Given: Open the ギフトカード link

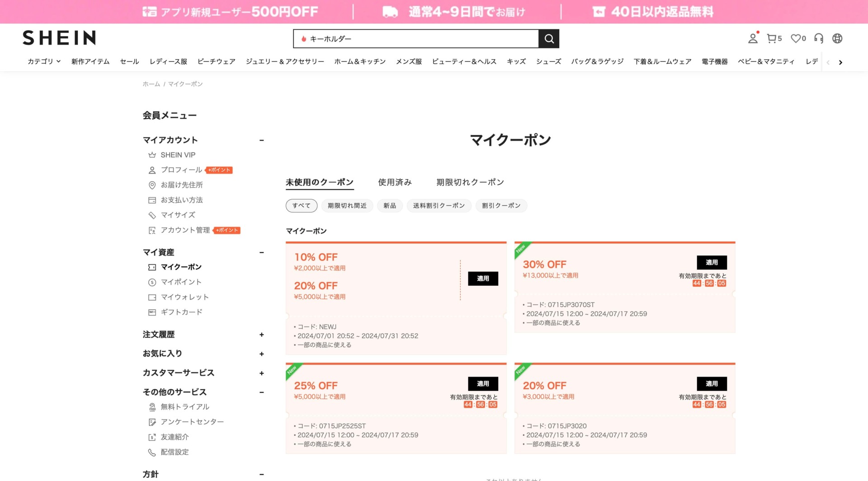Looking at the screenshot, I should click(x=182, y=312).
